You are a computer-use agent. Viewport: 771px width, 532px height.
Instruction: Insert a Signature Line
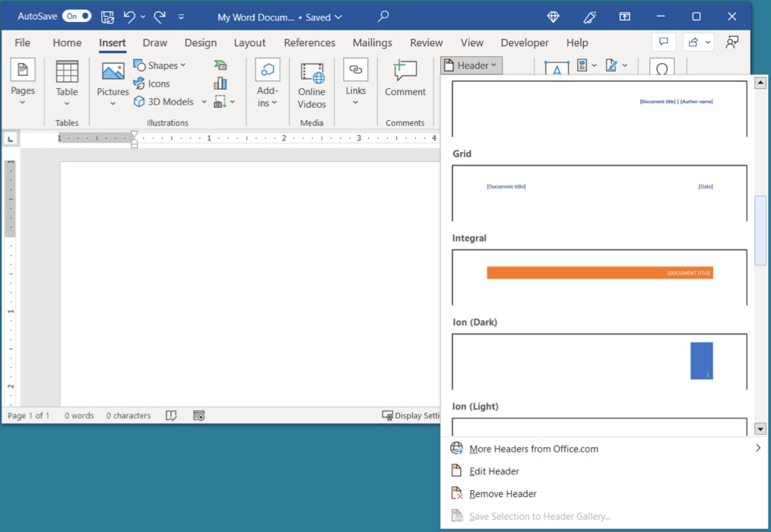click(612, 67)
